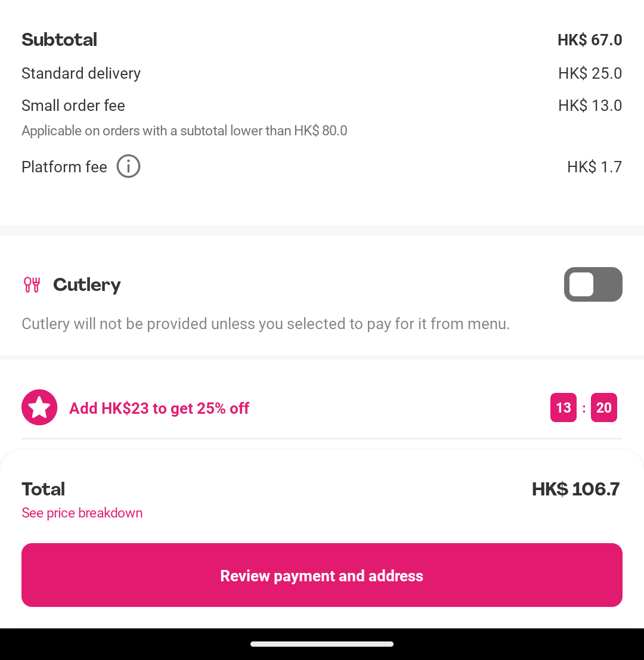Tap the Small order fee label
This screenshot has height=660, width=644.
point(73,106)
